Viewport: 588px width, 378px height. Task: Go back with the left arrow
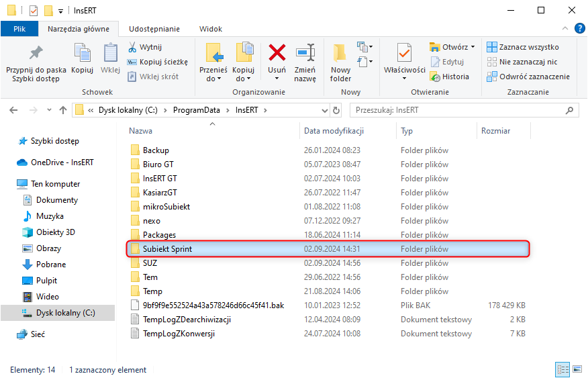(13, 110)
